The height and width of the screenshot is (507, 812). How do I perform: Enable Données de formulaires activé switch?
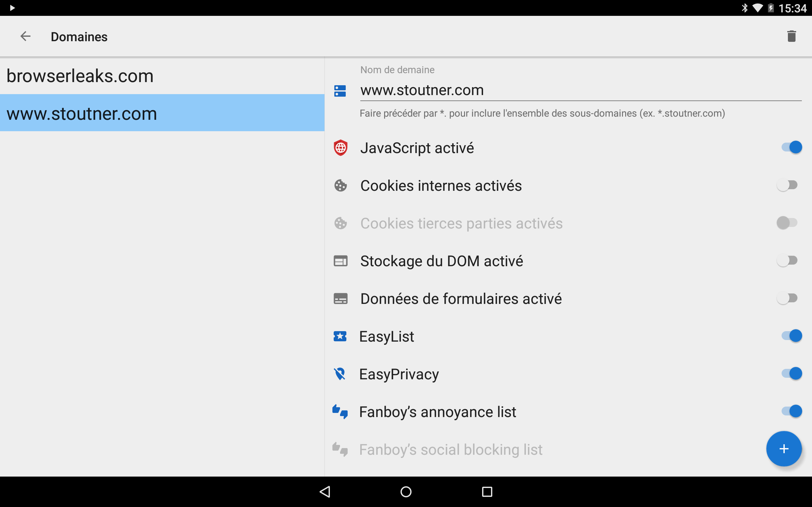coord(787,298)
